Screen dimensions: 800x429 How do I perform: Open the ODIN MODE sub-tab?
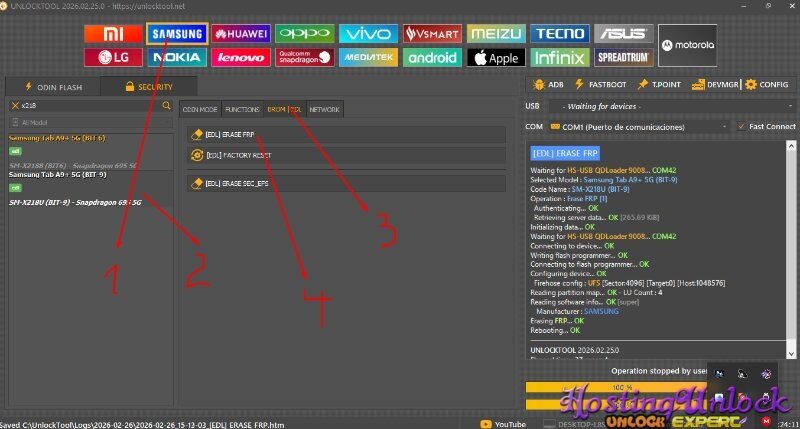click(x=200, y=109)
